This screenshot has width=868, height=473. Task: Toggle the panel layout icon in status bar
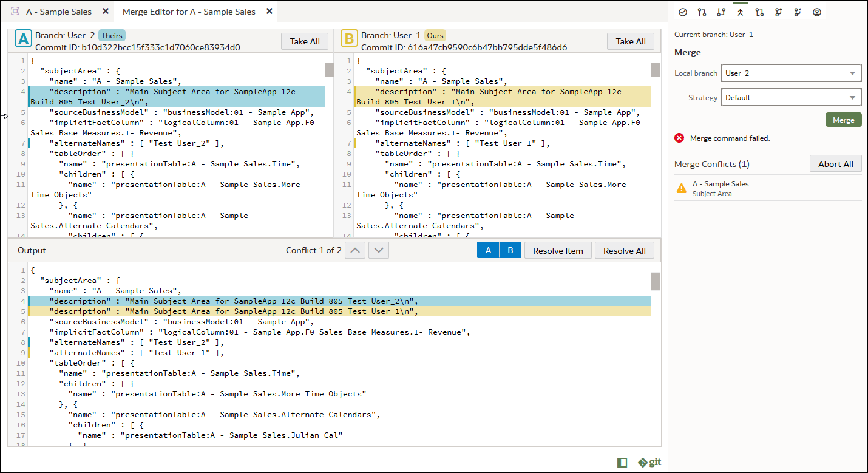pos(622,462)
